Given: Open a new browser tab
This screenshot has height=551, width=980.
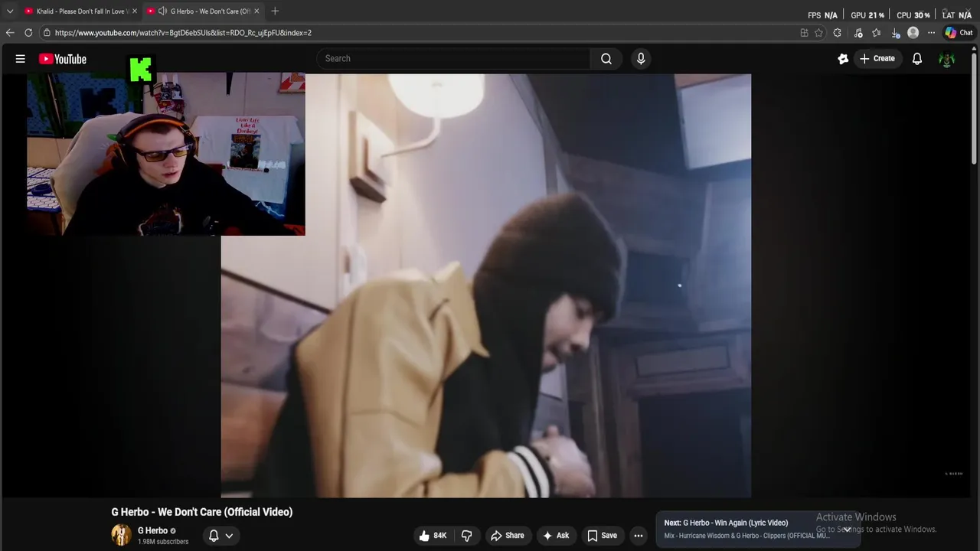Looking at the screenshot, I should point(275,11).
